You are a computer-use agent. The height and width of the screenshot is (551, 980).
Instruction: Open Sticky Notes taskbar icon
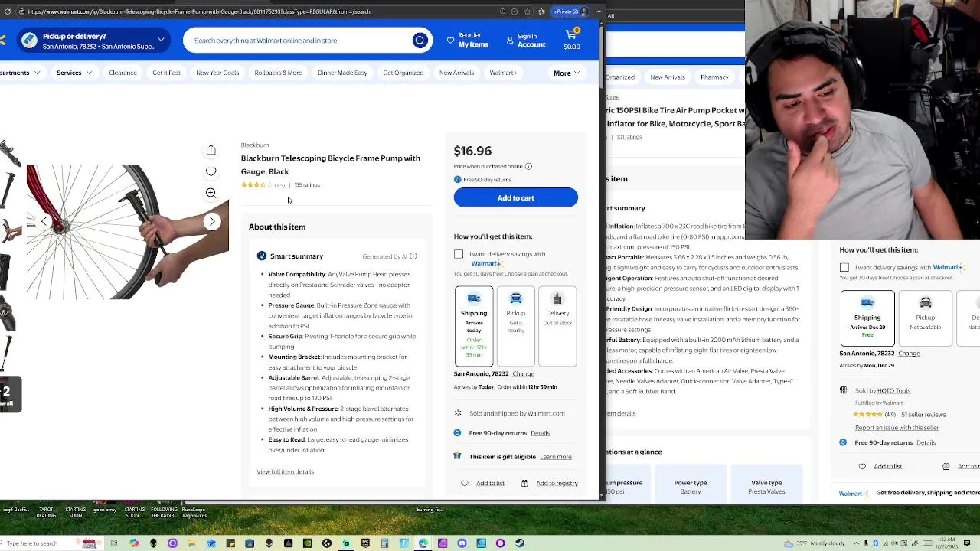pyautogui.click(x=230, y=543)
